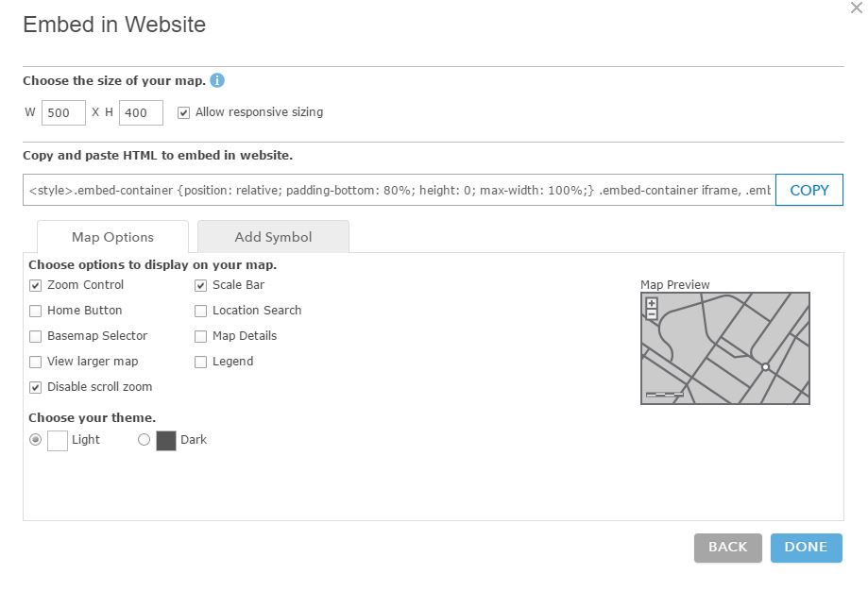This screenshot has height=591, width=868.
Task: Uncheck the Scale Bar option
Action: (200, 284)
